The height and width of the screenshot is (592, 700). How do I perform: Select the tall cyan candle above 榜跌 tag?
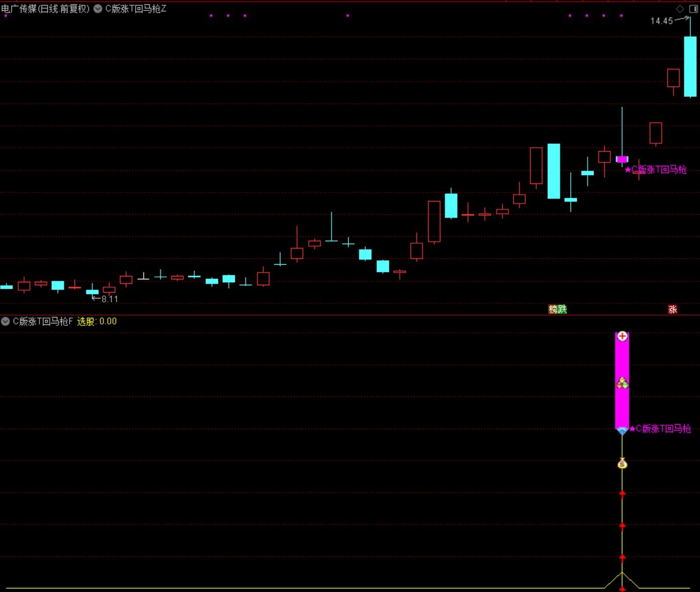pyautogui.click(x=554, y=171)
